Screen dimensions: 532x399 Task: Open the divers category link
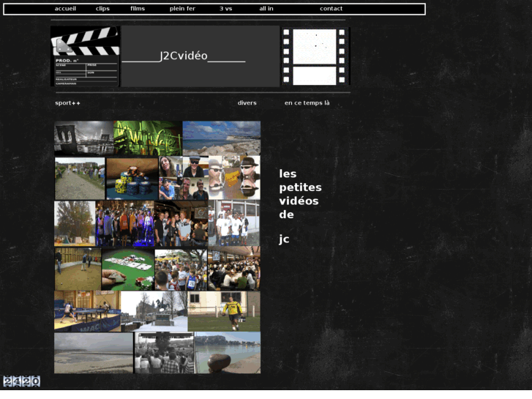pos(247,103)
